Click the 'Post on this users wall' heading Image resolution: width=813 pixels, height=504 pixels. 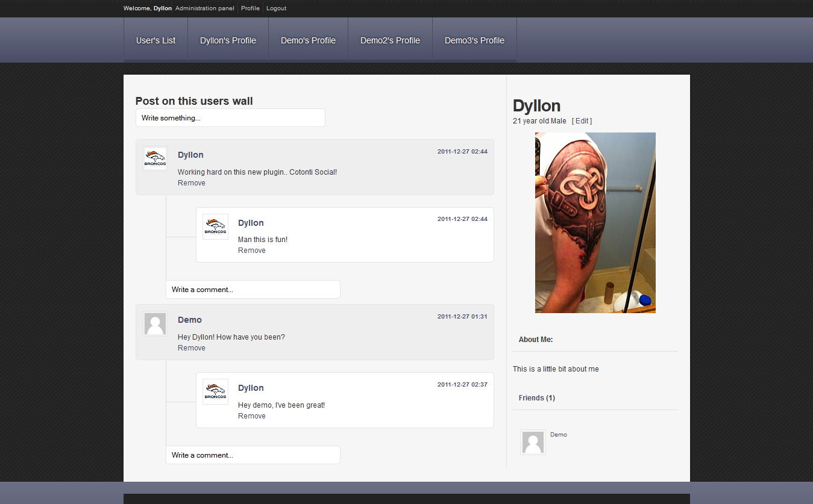tap(194, 101)
